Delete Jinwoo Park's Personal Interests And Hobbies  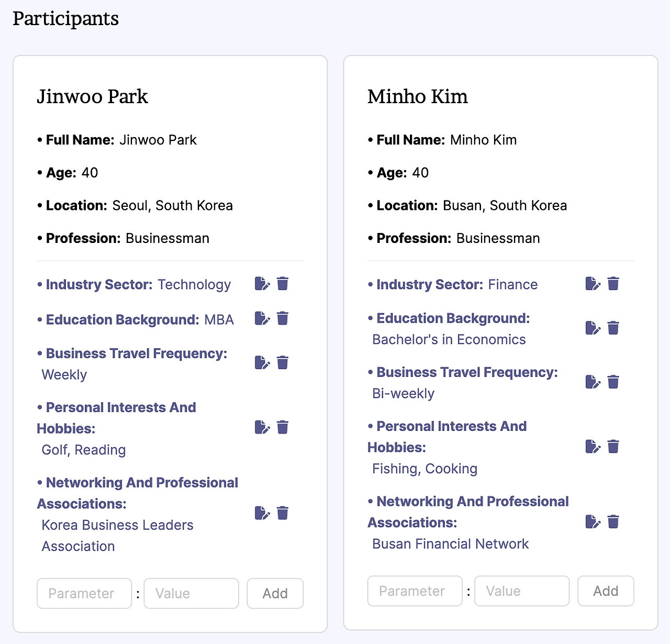283,427
